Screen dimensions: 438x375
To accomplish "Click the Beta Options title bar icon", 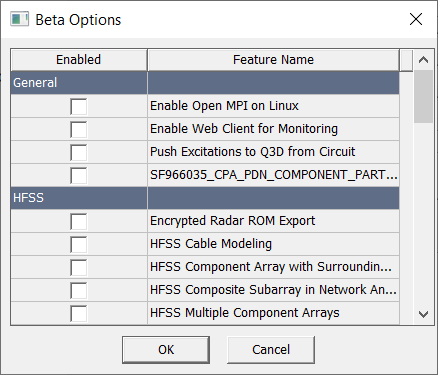I will [19, 19].
